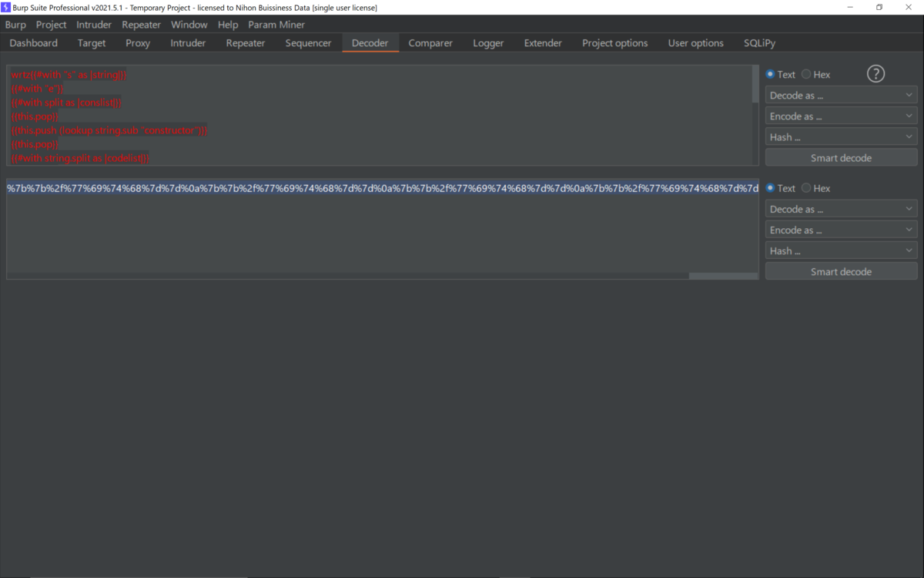Open the Window menu
The height and width of the screenshot is (578, 924).
pyautogui.click(x=189, y=25)
